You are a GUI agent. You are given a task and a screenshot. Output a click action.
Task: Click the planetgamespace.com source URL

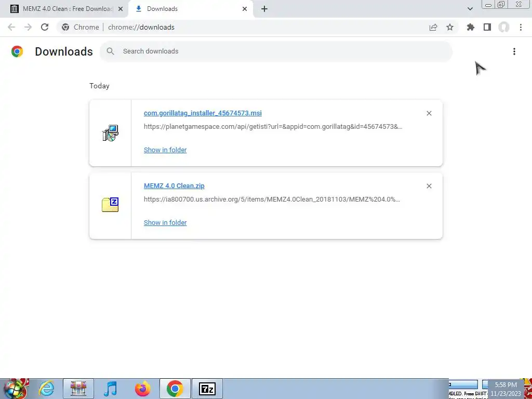click(273, 127)
